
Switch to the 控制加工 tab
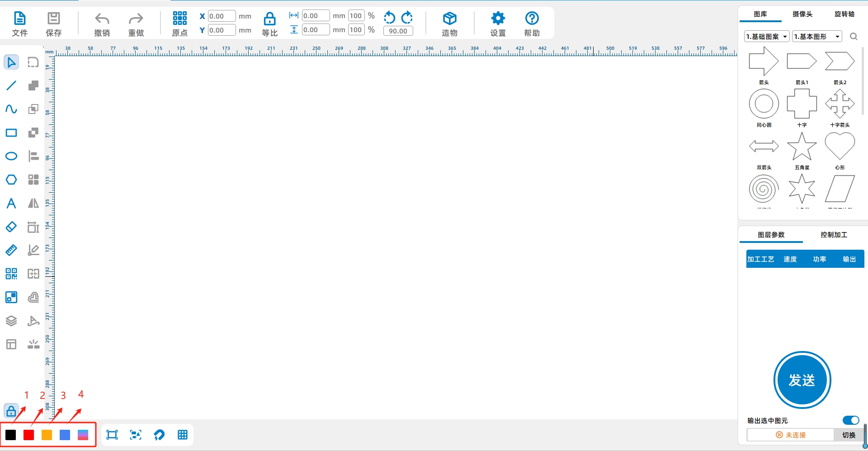(x=834, y=235)
